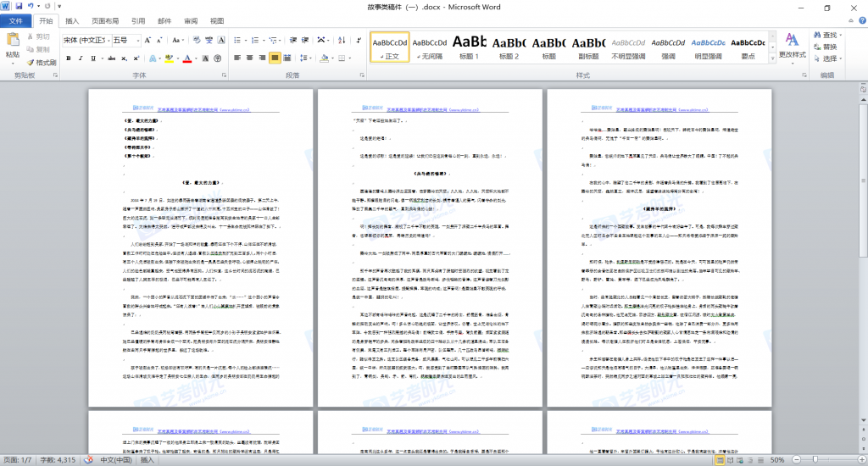868x466 pixels.
Task: Switch to the Page Layout (页面布局) tab
Action: pyautogui.click(x=105, y=20)
